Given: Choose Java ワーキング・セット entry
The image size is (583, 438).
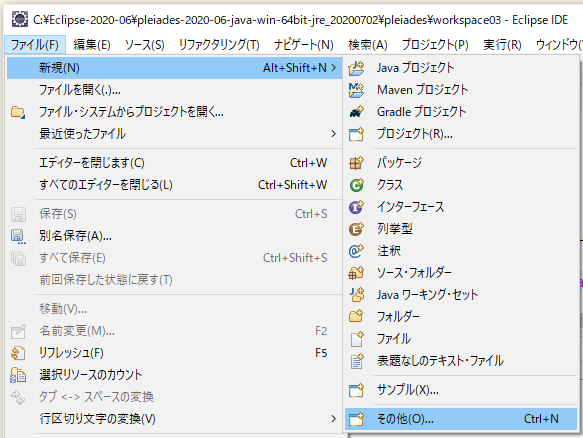Looking at the screenshot, I should point(461,295).
